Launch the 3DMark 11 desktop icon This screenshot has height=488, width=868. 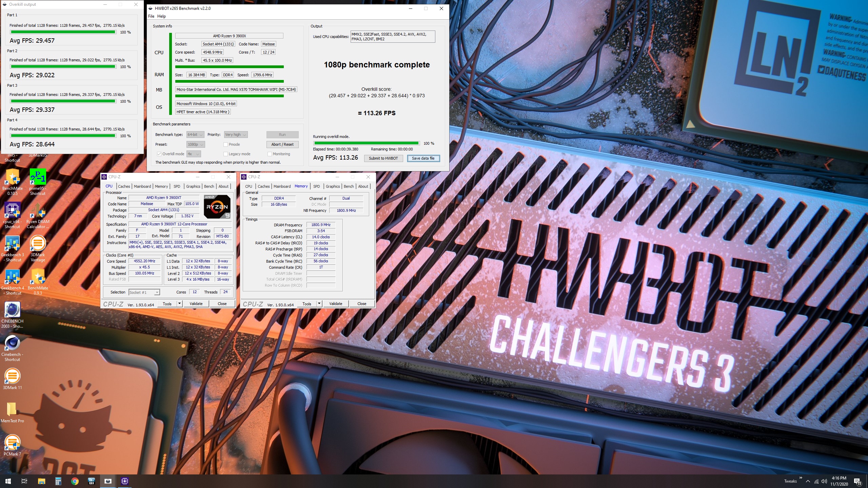click(x=13, y=379)
